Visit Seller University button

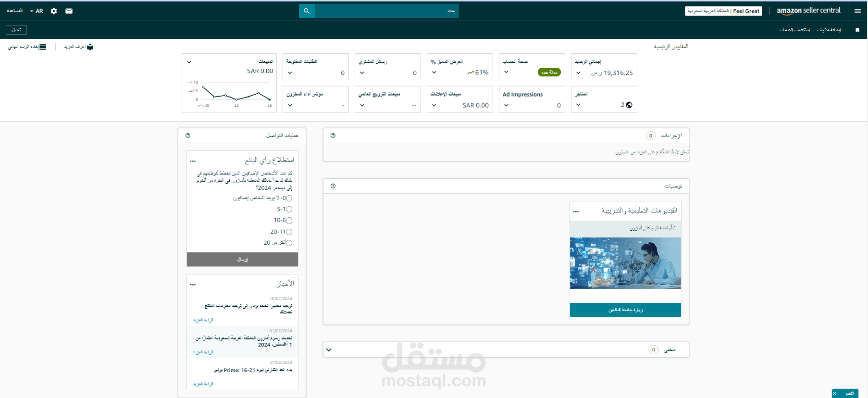[x=625, y=310]
